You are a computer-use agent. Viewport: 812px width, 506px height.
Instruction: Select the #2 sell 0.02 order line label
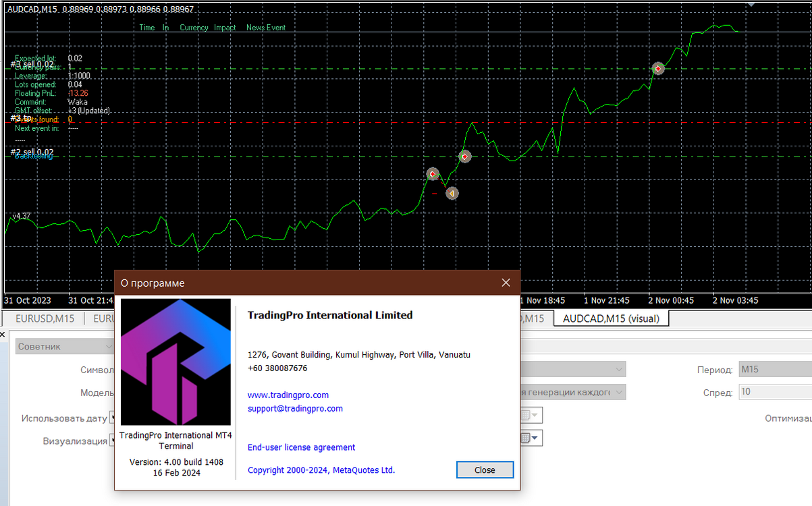pyautogui.click(x=32, y=152)
